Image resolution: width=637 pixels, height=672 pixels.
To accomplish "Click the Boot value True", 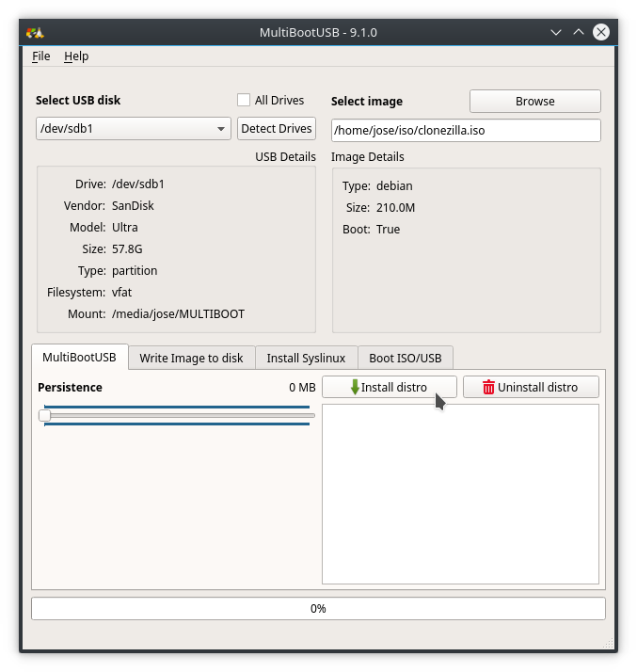I will [x=388, y=230].
